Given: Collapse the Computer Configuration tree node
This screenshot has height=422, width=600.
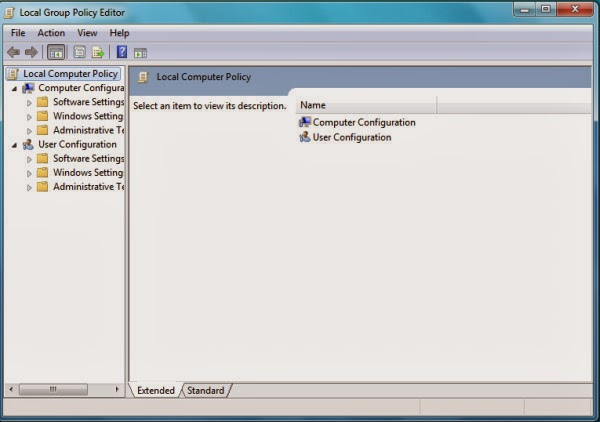Looking at the screenshot, I should 14,89.
